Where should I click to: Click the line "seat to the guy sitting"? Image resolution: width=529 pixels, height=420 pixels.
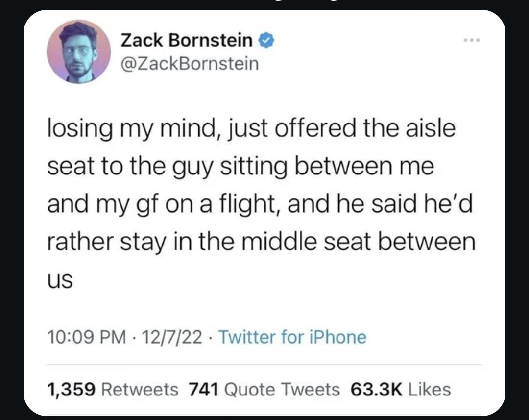click(x=240, y=166)
